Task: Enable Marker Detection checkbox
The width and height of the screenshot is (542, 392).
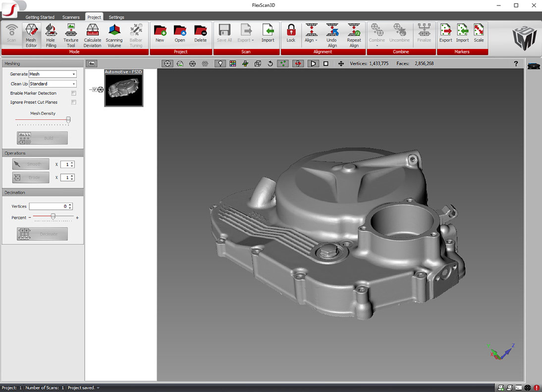Action: [x=74, y=93]
